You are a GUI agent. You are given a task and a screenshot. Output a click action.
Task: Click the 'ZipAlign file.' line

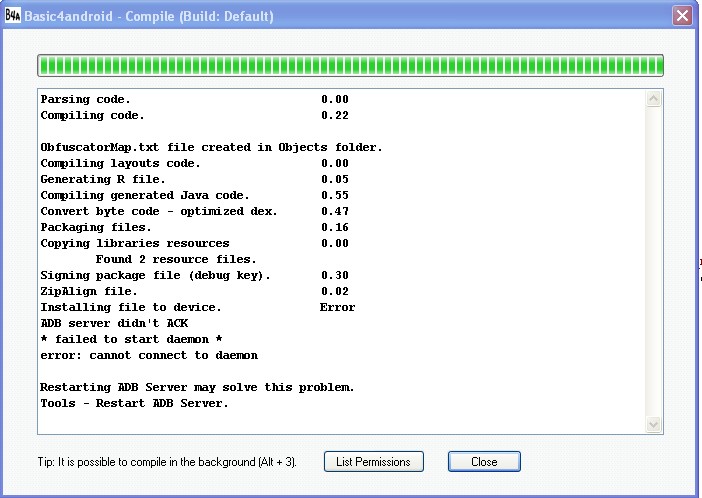click(x=89, y=292)
